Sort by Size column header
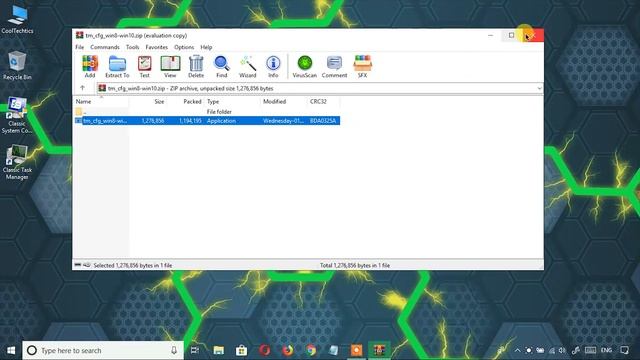640x360 pixels. tap(148, 102)
